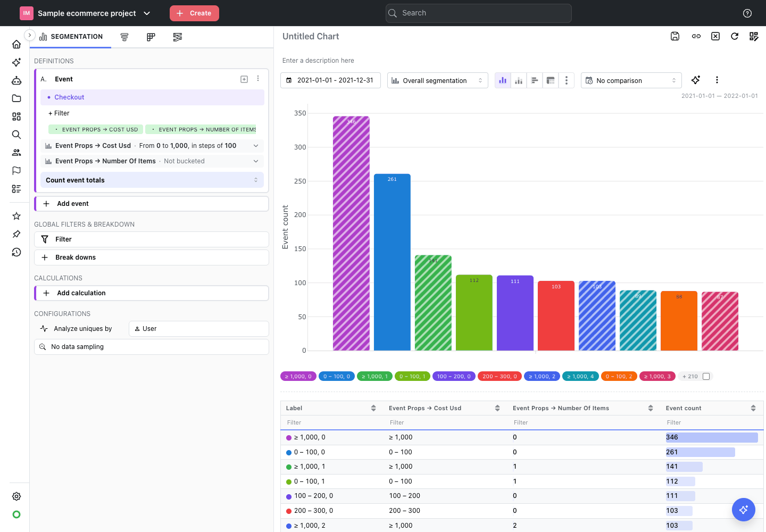Select the stacked bar chart view toggle
This screenshot has height=532, width=766.
pos(519,80)
